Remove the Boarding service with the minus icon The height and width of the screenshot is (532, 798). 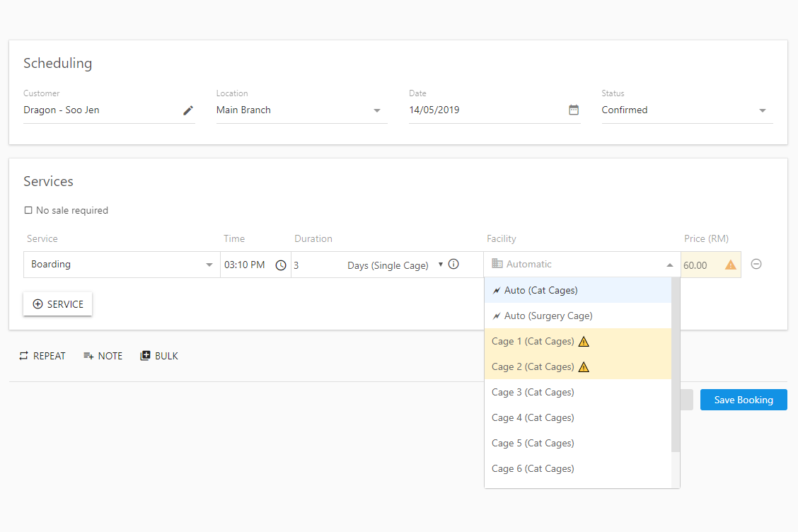click(x=756, y=263)
